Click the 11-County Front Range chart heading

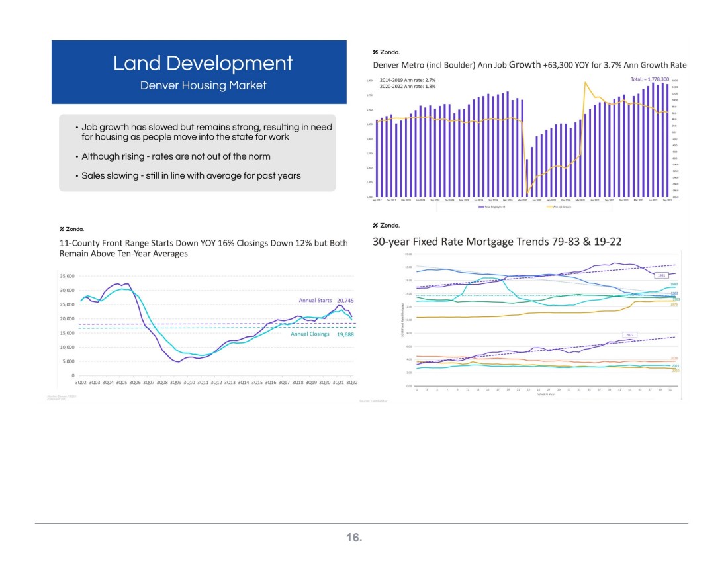click(x=203, y=248)
